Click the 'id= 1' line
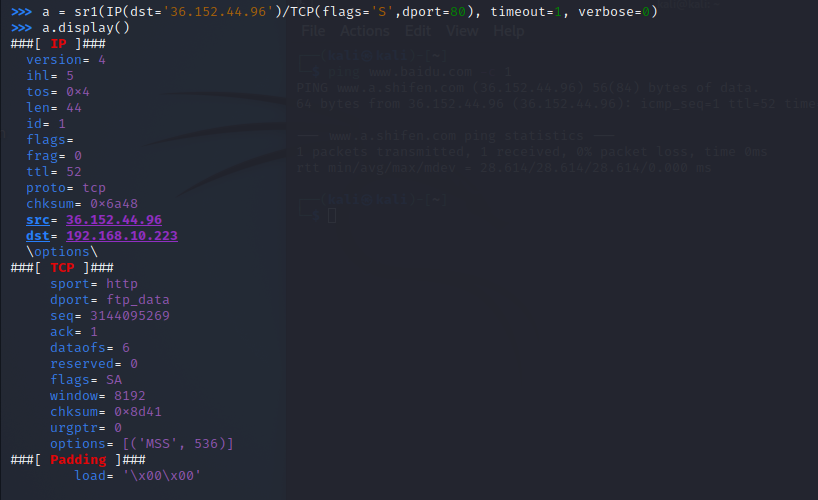This screenshot has width=818, height=500. click(x=46, y=124)
